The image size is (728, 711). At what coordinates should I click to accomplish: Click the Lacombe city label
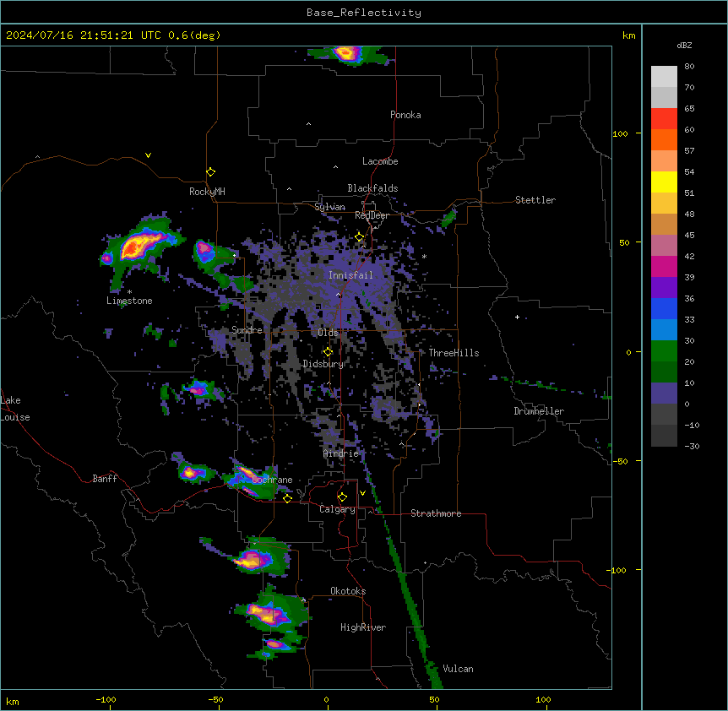coord(380,161)
